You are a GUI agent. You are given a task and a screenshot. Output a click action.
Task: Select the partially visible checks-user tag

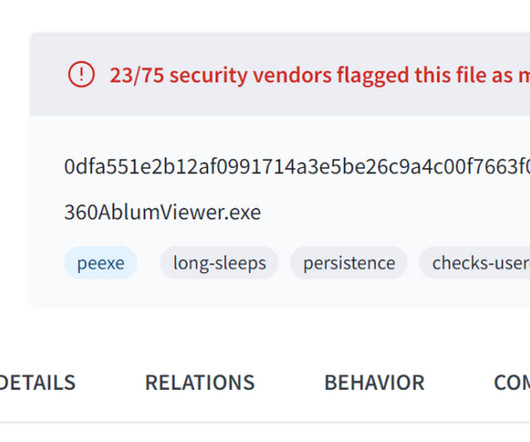(475, 263)
